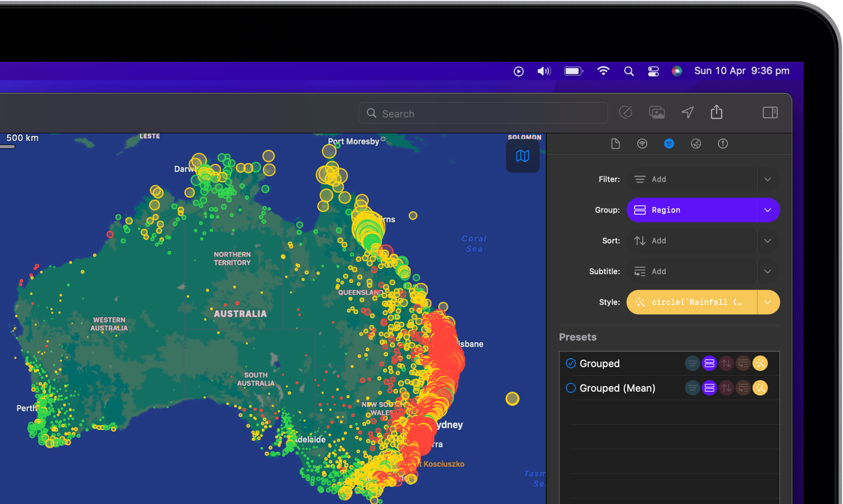Click the filter icon in Grouped (Mean) preset
Viewport: 843px width, 504px height.
[x=692, y=388]
